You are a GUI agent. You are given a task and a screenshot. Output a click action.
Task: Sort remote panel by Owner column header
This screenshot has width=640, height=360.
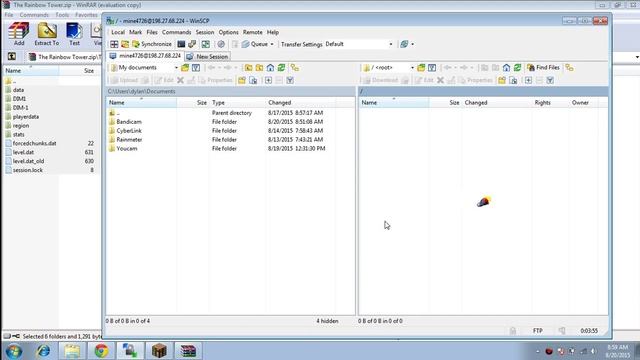click(583, 102)
